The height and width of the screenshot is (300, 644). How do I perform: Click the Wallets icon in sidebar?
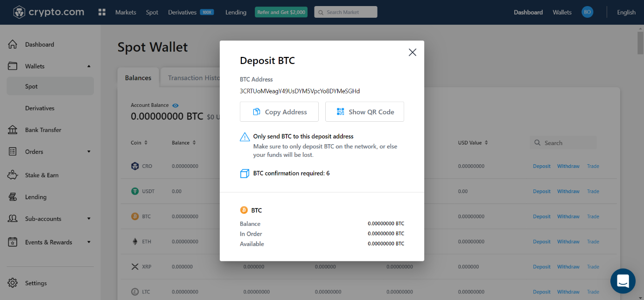(13, 66)
